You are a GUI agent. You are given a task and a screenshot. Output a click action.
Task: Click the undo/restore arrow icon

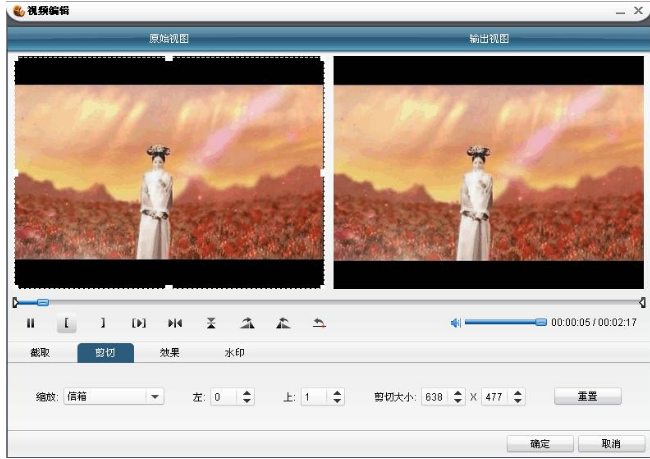[319, 323]
